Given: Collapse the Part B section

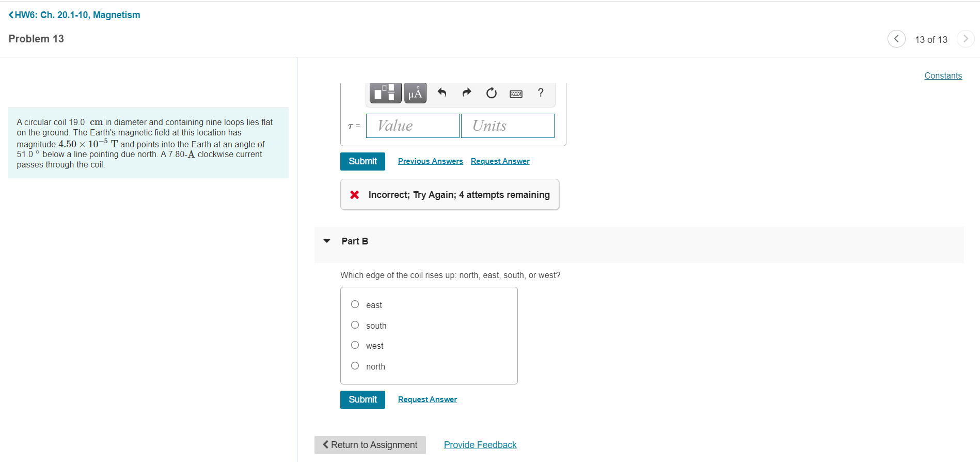Looking at the screenshot, I should (327, 241).
